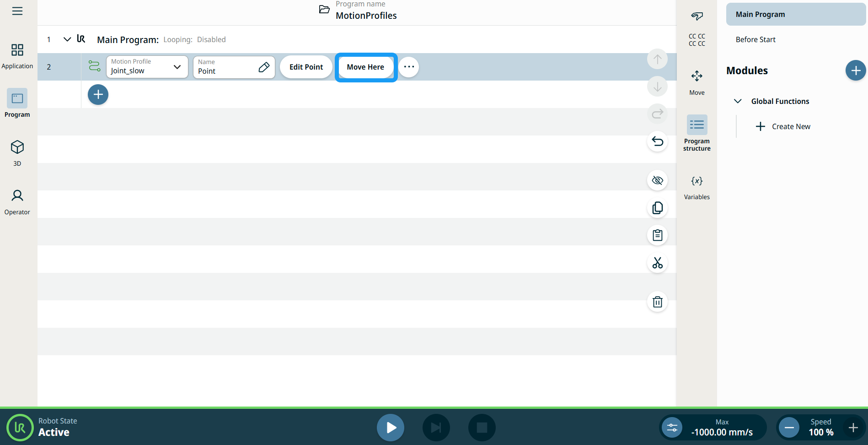Start the program with Play button
Image resolution: width=868 pixels, height=445 pixels.
(x=390, y=428)
